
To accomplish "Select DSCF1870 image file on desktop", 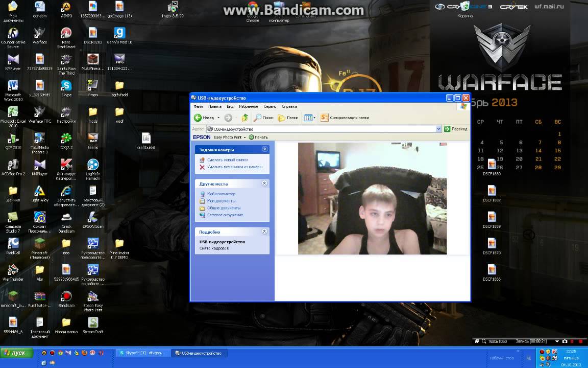I will [x=492, y=246].
